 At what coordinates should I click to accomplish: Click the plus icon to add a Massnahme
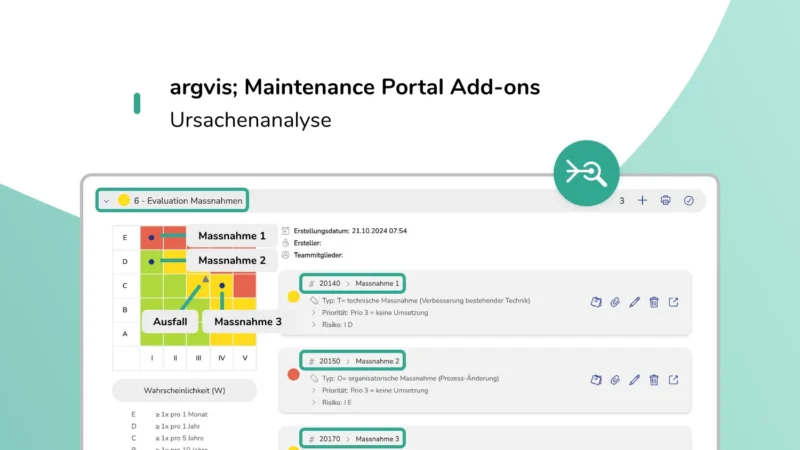coord(642,201)
